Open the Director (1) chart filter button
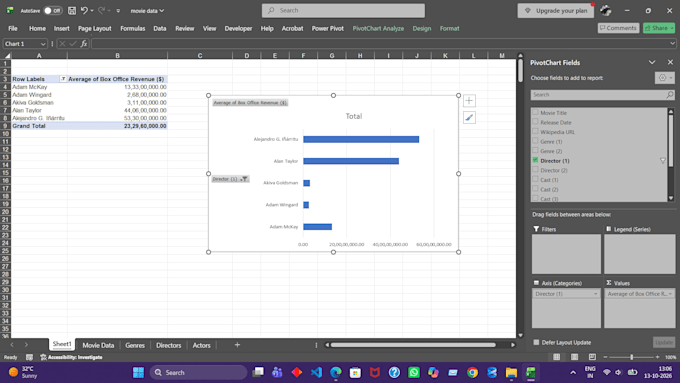Image resolution: width=680 pixels, height=383 pixels. tap(230, 179)
